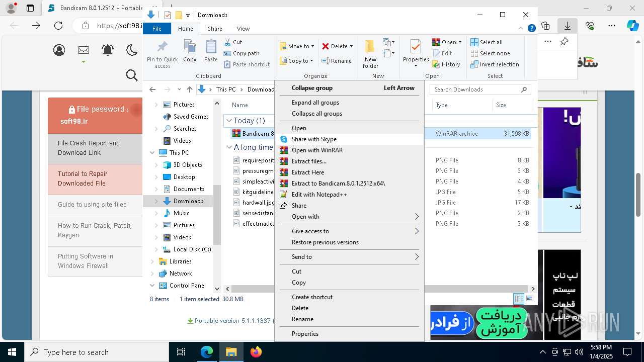Click the Properties ribbon icon

point(416,47)
